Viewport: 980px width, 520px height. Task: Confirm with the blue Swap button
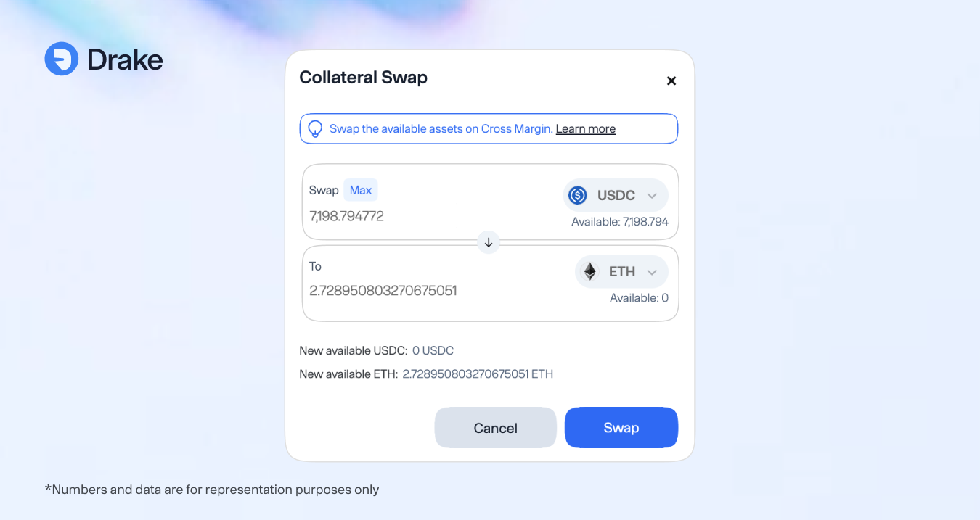[621, 428]
